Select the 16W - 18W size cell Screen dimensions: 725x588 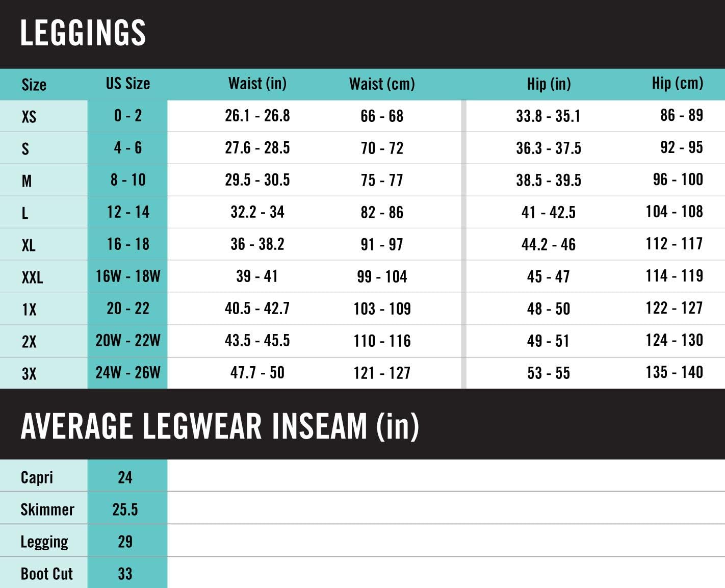[128, 276]
